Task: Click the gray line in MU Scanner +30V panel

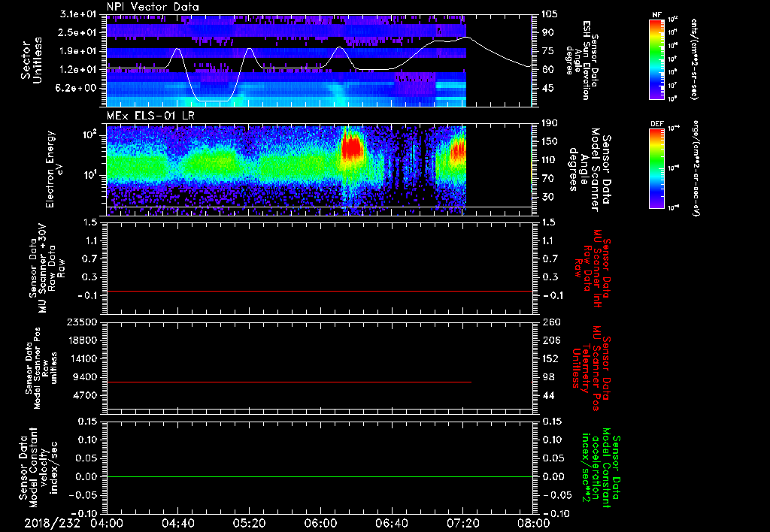Action: pos(320,291)
